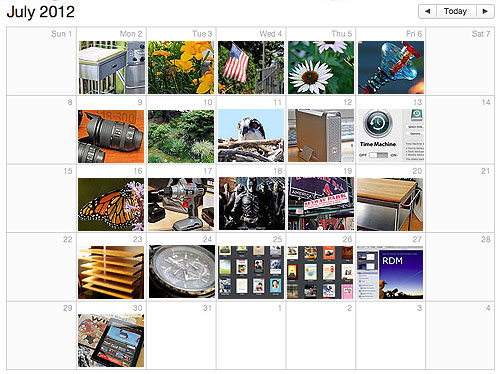Viewport: 500px width, 374px height.
Task: Select the day cell numbered 29
Action: coord(41,335)
